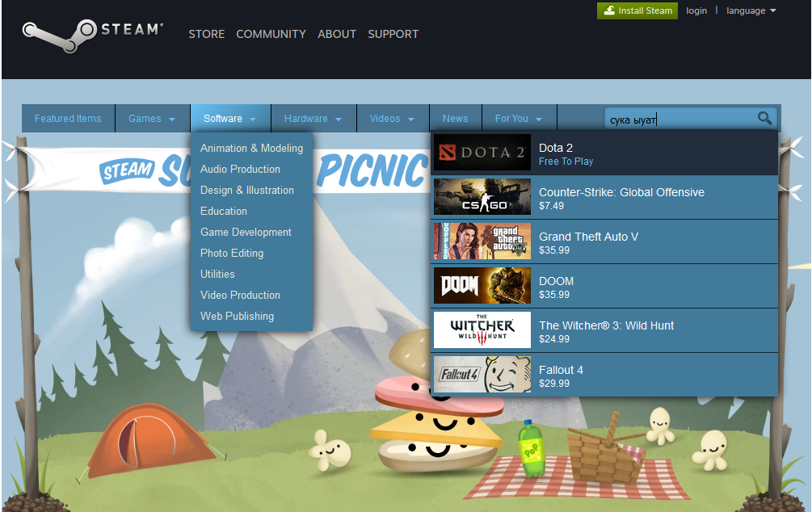The width and height of the screenshot is (812, 512).
Task: Click the Free To Play label
Action: pyautogui.click(x=566, y=162)
